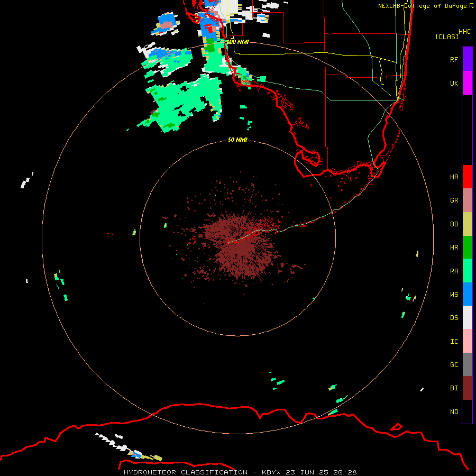Click the KBYX station identifier
The width and height of the screenshot is (476, 476).
271,472
